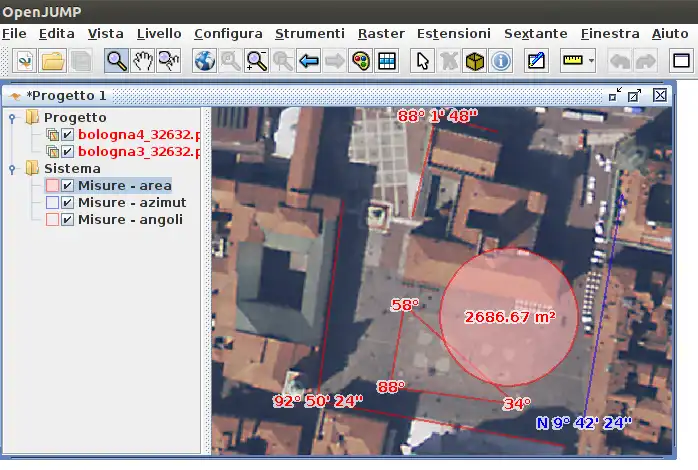This screenshot has height=470, width=698.
Task: Go to previous zoom with blue arrow
Action: click(309, 61)
